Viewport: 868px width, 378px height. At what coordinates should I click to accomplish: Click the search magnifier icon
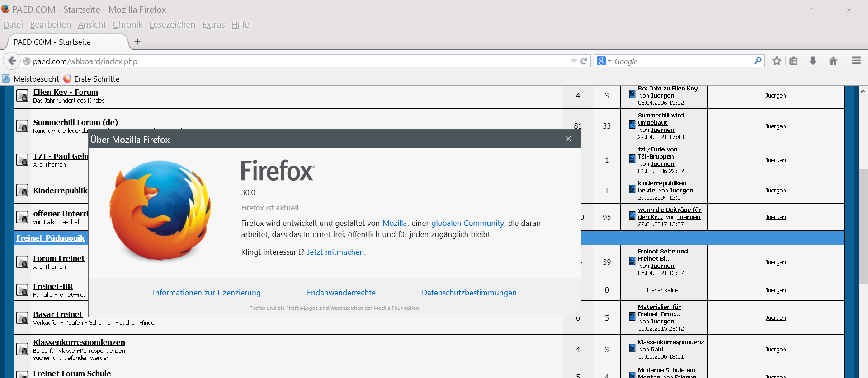[x=758, y=61]
